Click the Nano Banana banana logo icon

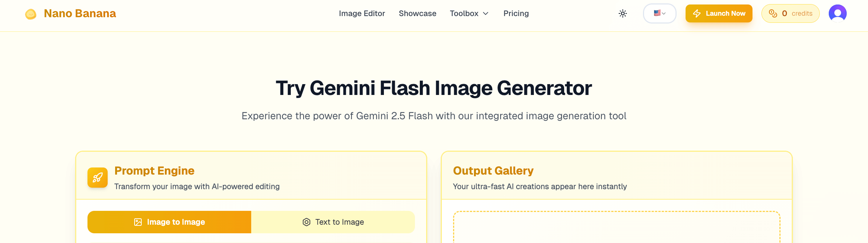click(31, 13)
